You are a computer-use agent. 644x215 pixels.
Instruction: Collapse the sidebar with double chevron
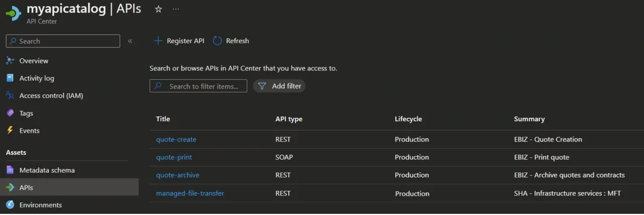click(x=130, y=41)
